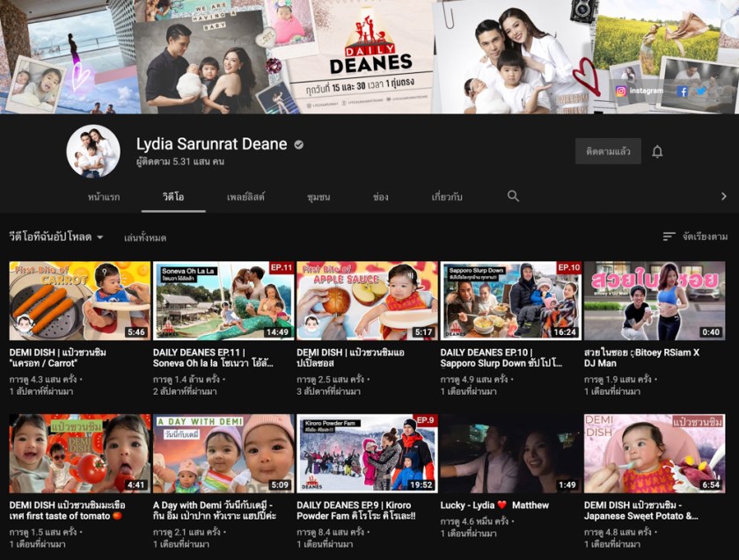Click the notification bell icon
739x560 pixels.
(657, 152)
